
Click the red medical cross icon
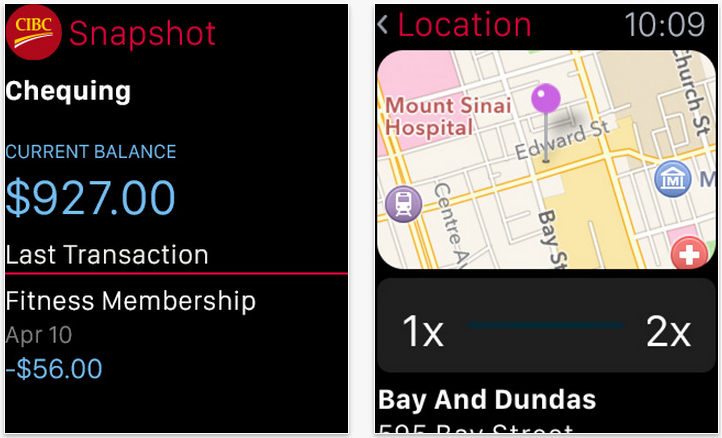(x=689, y=256)
